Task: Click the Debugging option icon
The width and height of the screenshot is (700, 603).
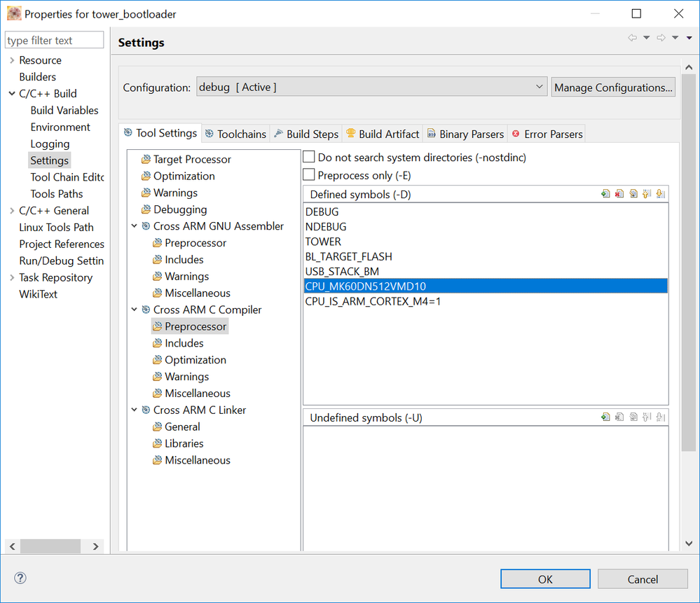Action: 146,209
